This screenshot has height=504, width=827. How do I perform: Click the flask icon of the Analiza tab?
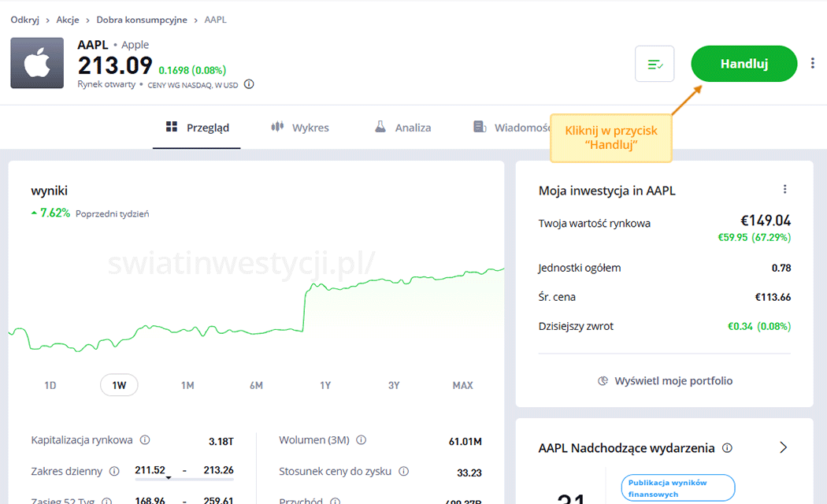pos(380,127)
